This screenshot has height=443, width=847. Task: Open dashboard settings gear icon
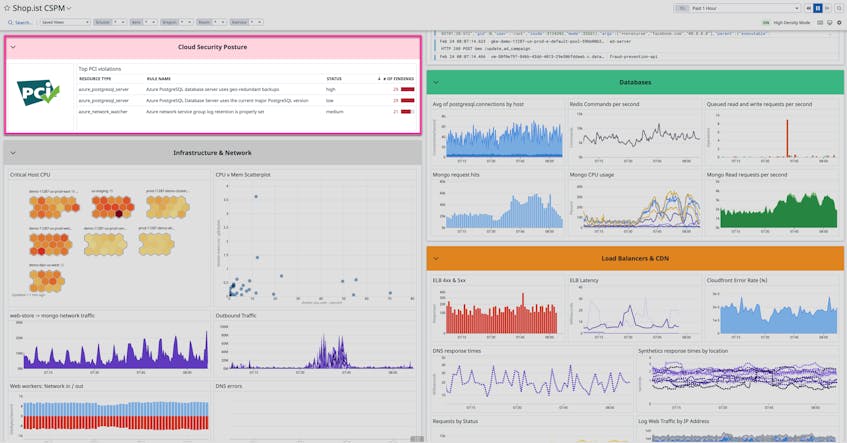click(839, 23)
